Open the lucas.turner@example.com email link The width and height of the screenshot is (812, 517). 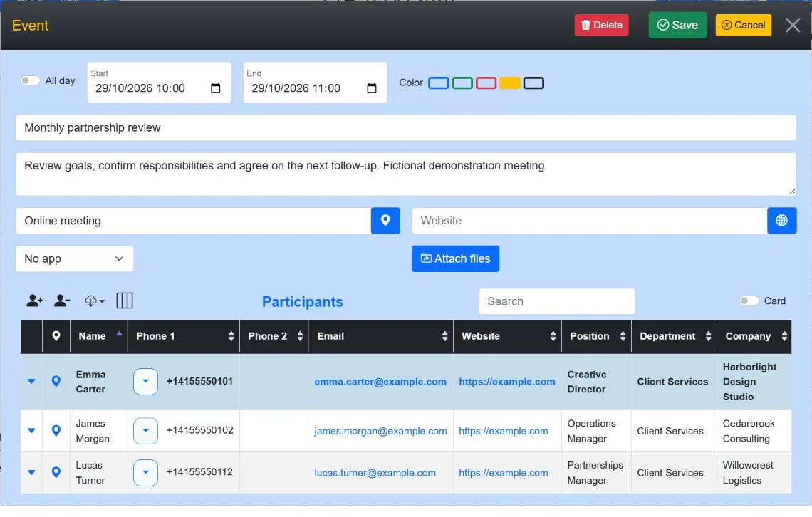375,473
